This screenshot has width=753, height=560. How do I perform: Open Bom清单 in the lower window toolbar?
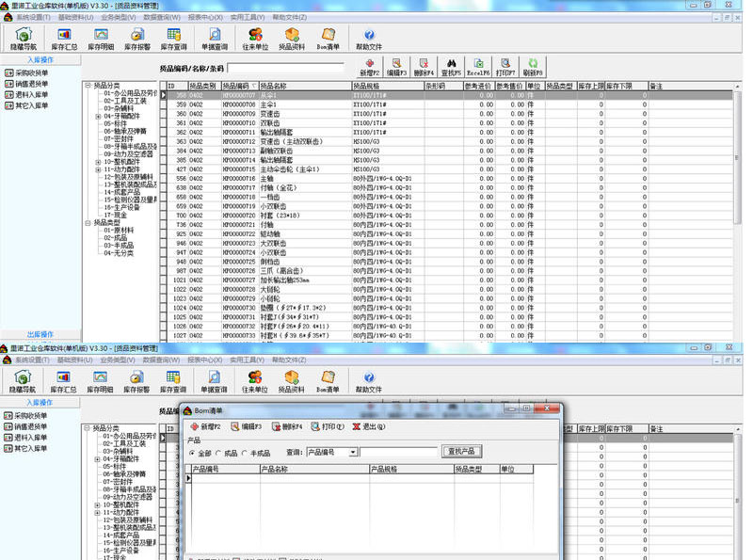pos(328,381)
